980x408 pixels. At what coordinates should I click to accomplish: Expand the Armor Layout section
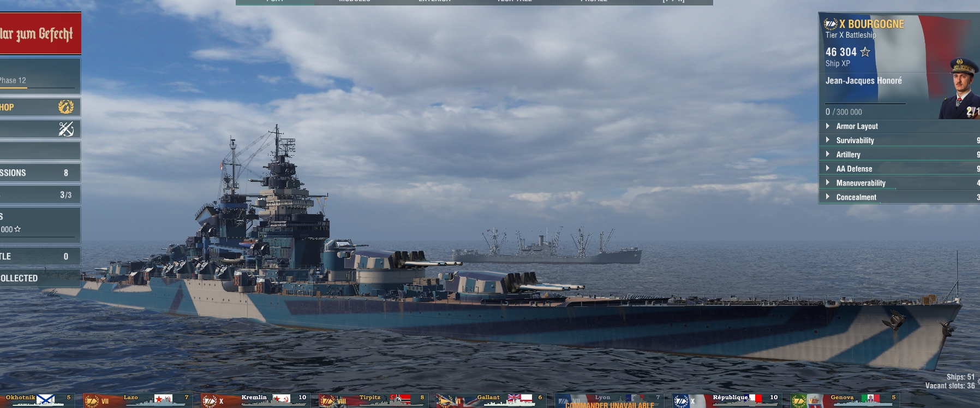(x=899, y=126)
